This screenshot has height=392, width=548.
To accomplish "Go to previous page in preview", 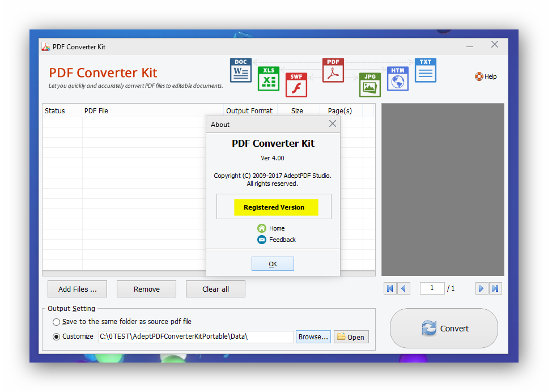I will (403, 288).
